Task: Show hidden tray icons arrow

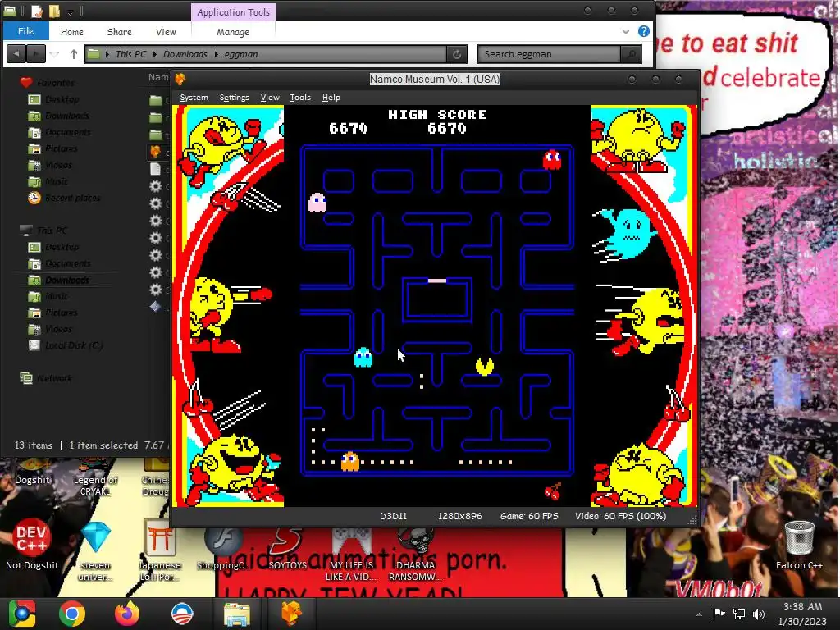Action: pos(699,614)
